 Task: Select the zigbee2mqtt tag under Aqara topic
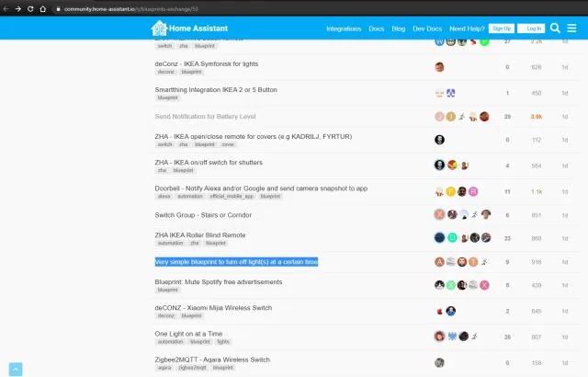coord(191,367)
